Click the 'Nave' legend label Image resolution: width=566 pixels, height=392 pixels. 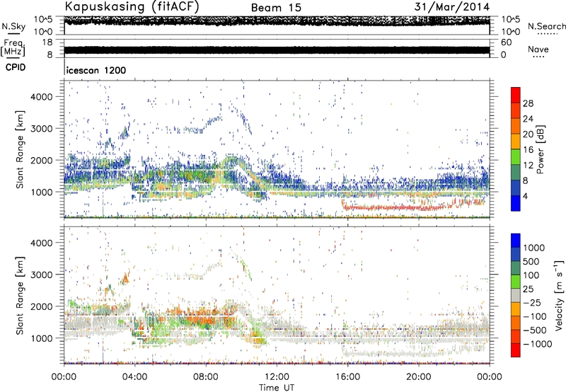coord(538,49)
